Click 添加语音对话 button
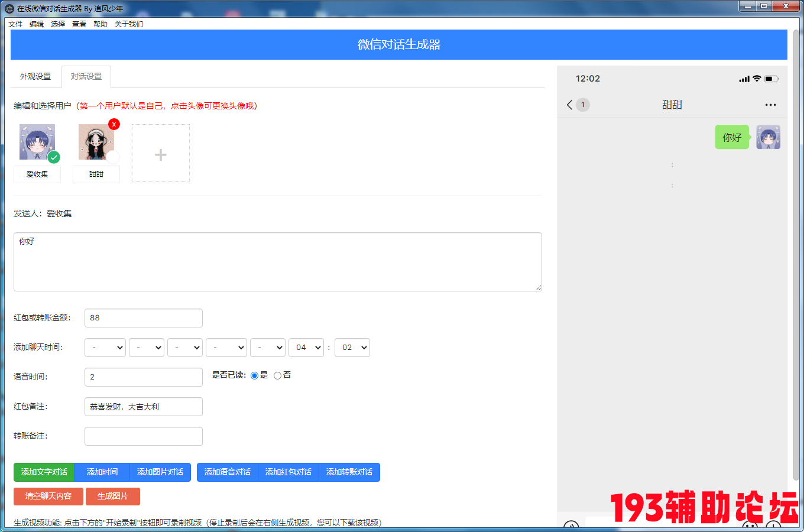The image size is (804, 532). [228, 472]
